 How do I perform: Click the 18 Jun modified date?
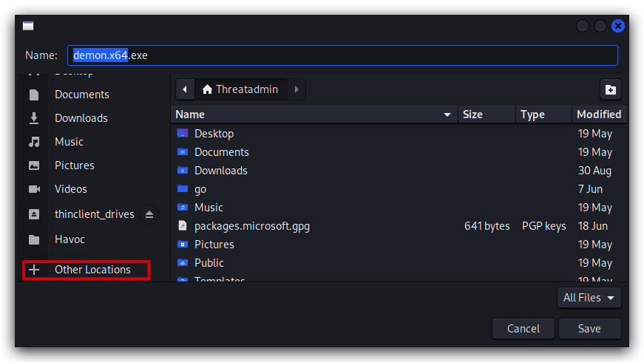coord(593,226)
